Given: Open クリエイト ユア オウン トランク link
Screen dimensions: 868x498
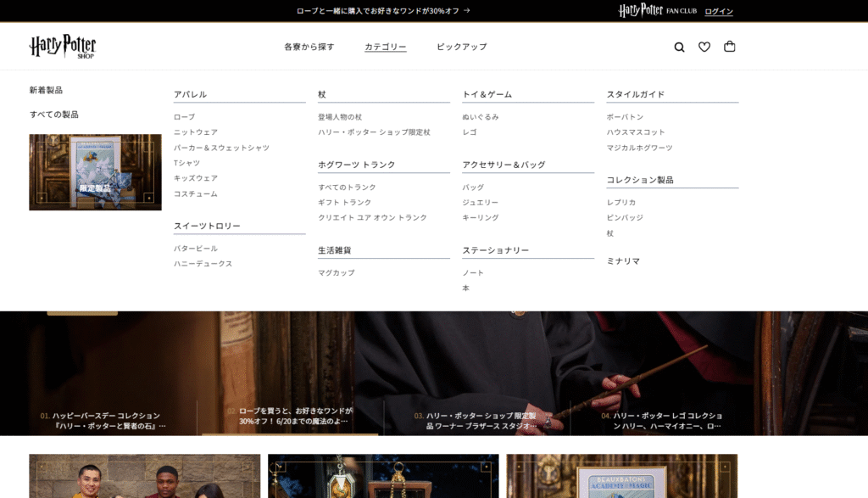Looking at the screenshot, I should pos(373,218).
